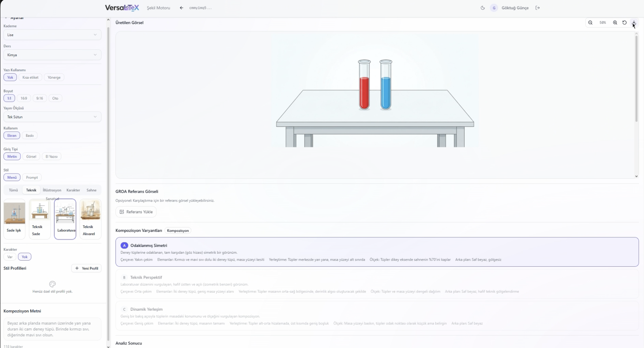
Task: Select the Teknik Akvarel style thumbnail
Action: point(90,219)
